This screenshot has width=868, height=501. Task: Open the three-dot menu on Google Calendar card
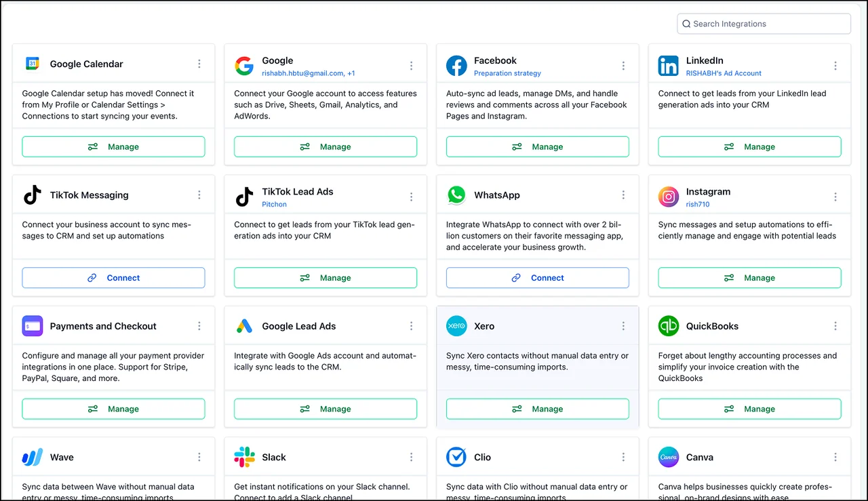[199, 64]
